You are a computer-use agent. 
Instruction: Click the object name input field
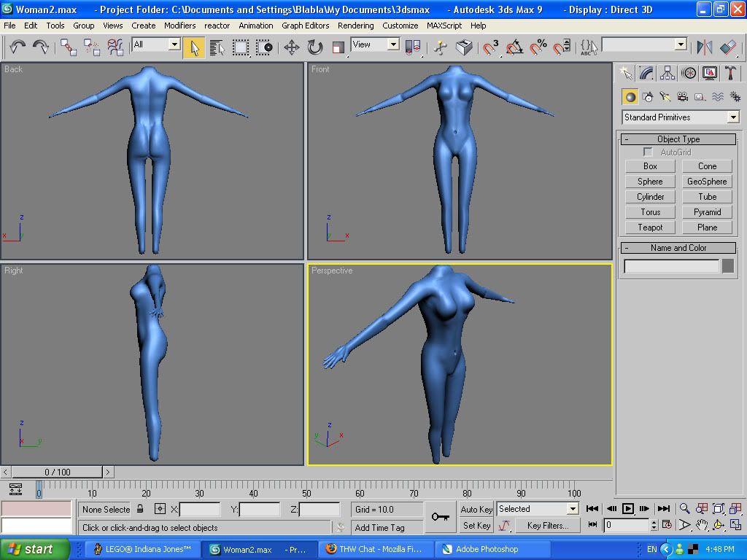(x=671, y=265)
